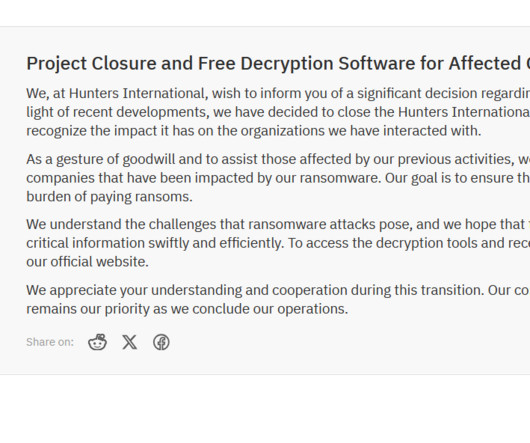Share the post on Facebook

pyautogui.click(x=161, y=342)
